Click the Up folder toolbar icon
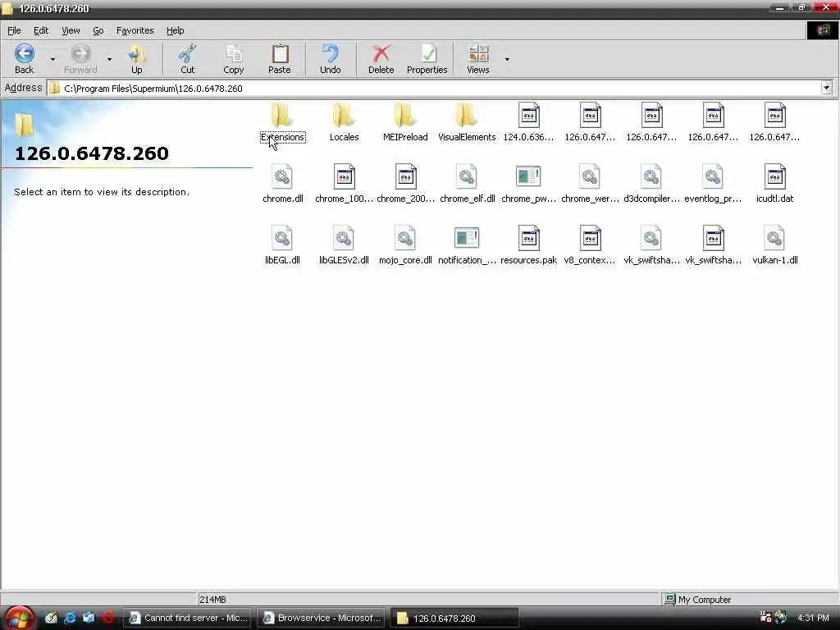 pos(137,53)
